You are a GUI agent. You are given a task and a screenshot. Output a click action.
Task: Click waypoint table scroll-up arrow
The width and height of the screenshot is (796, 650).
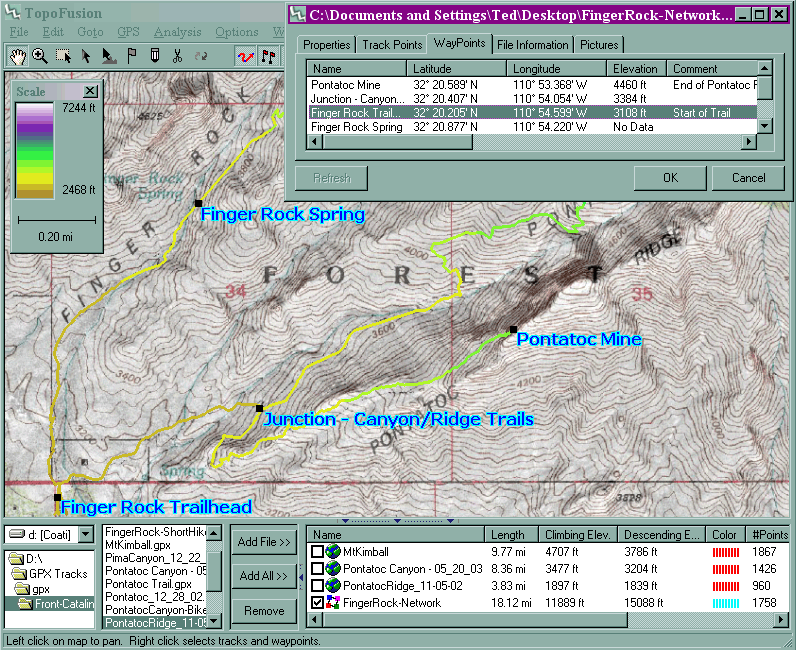click(765, 68)
